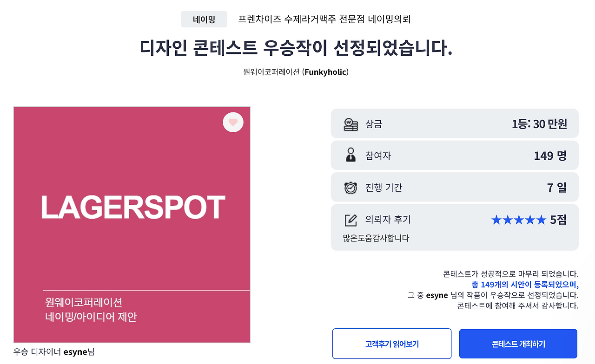
Task: Open the 고객후기 읽어보기 button
Action: tap(391, 344)
